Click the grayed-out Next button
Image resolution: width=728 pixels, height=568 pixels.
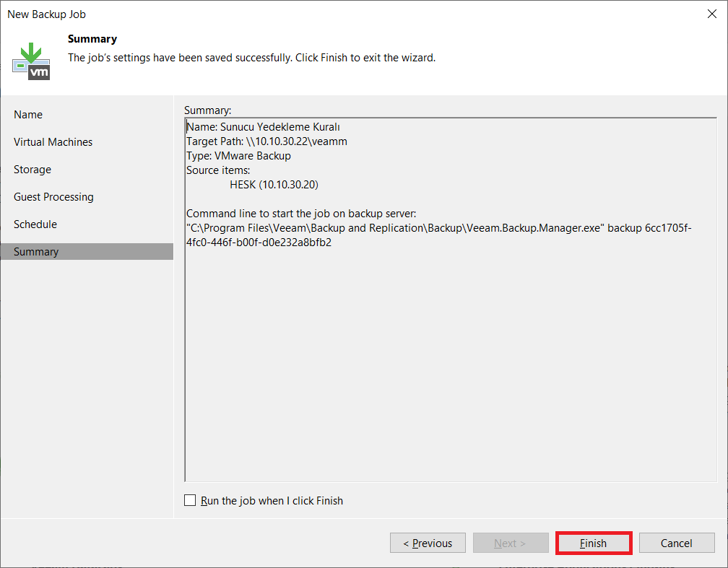(510, 543)
